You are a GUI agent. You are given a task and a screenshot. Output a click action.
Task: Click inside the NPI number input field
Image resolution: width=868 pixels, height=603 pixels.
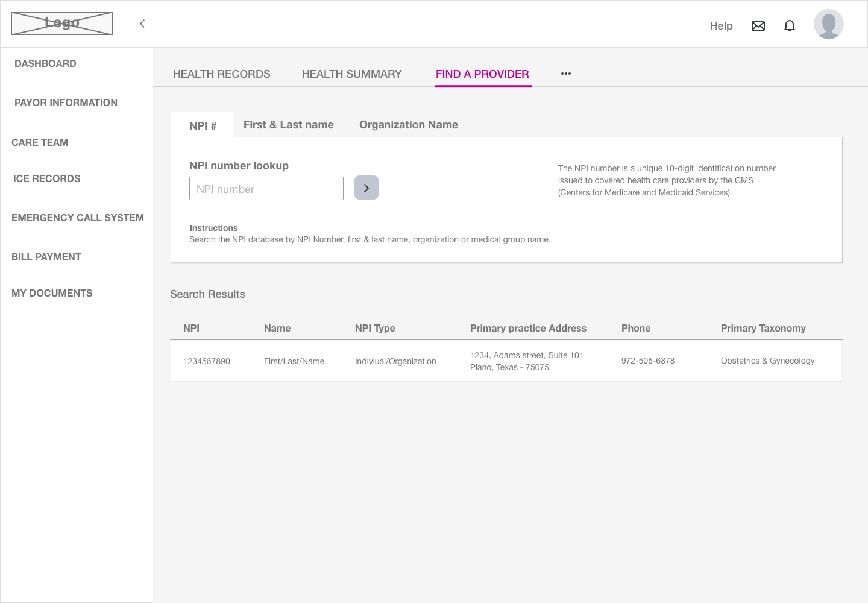tap(266, 188)
